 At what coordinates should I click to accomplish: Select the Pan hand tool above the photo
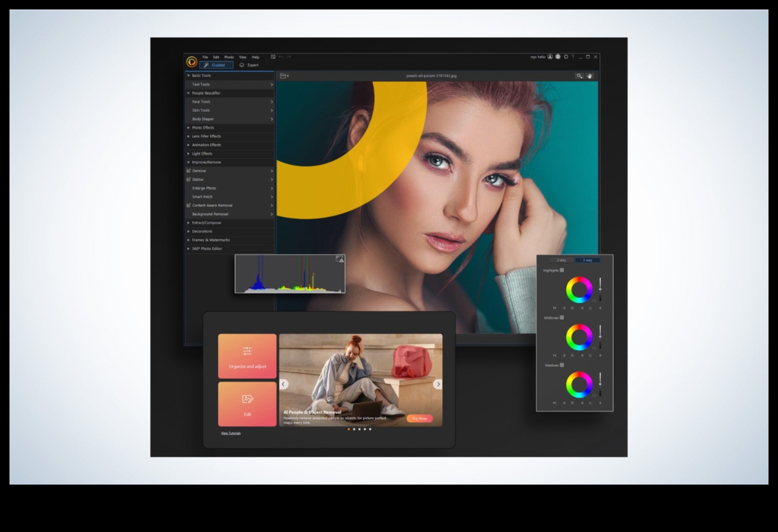pyautogui.click(x=589, y=76)
